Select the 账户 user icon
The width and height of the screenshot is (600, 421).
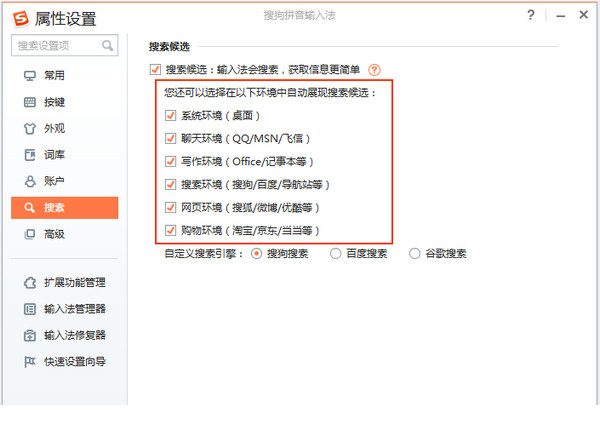tap(30, 181)
